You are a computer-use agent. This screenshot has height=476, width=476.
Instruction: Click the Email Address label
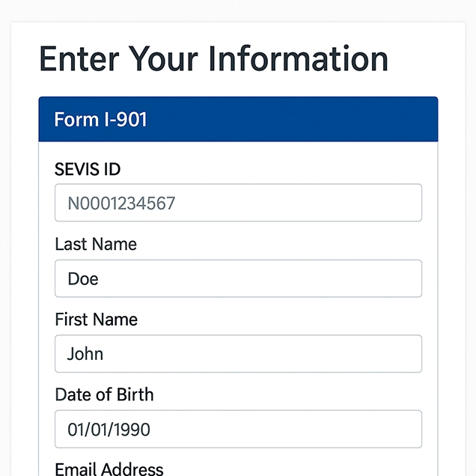point(109,469)
